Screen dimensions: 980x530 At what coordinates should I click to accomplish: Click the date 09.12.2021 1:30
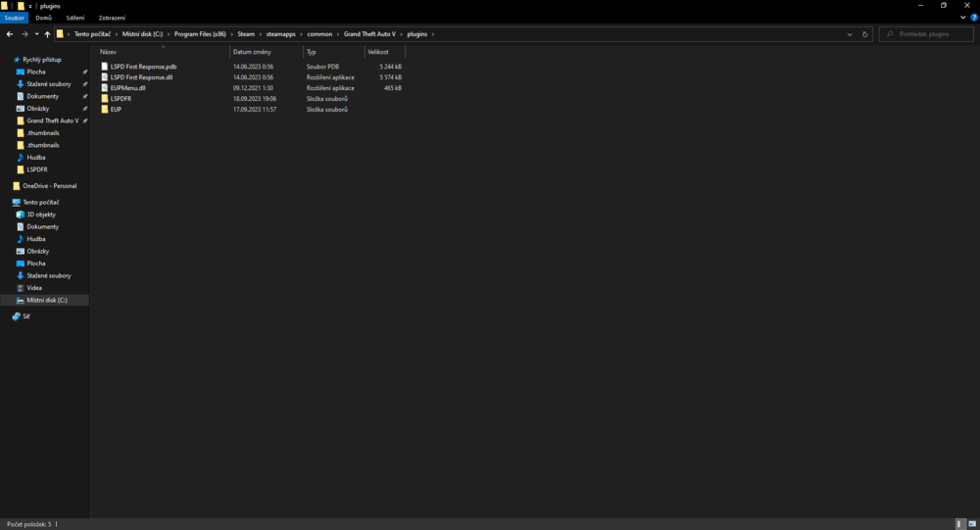point(253,88)
